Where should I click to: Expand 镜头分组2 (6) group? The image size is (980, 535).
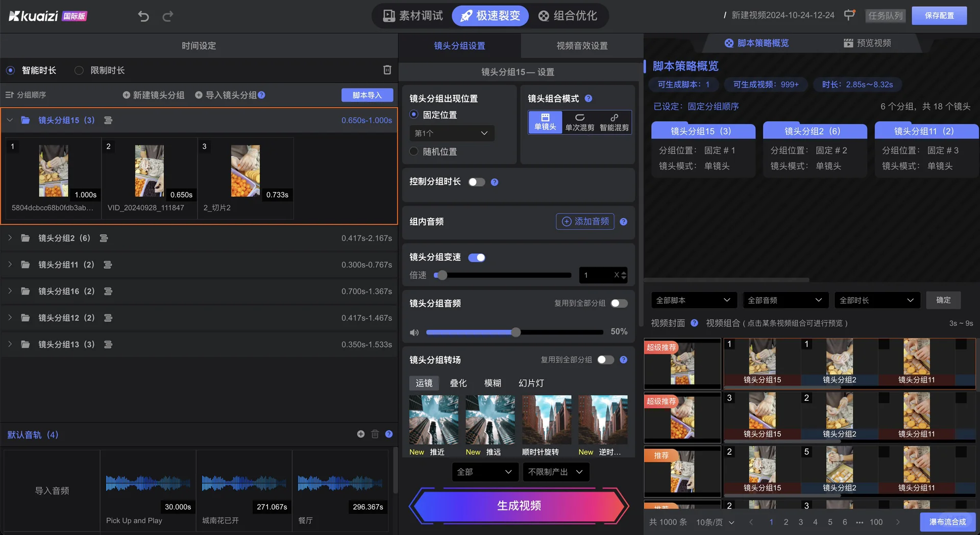(10, 238)
